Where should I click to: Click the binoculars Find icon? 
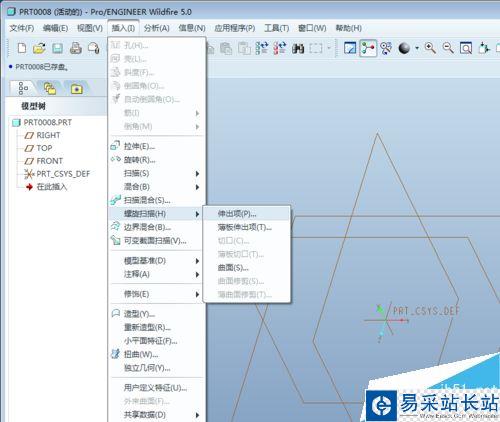click(x=298, y=49)
